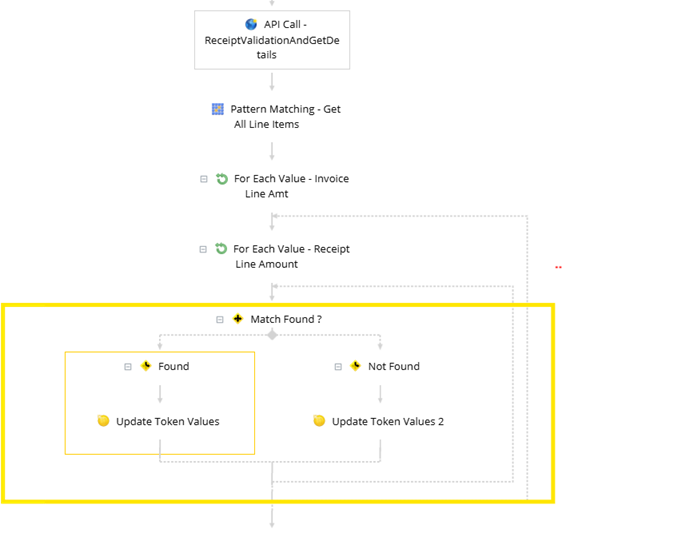Collapse the Match Found ? condition

pyautogui.click(x=220, y=319)
